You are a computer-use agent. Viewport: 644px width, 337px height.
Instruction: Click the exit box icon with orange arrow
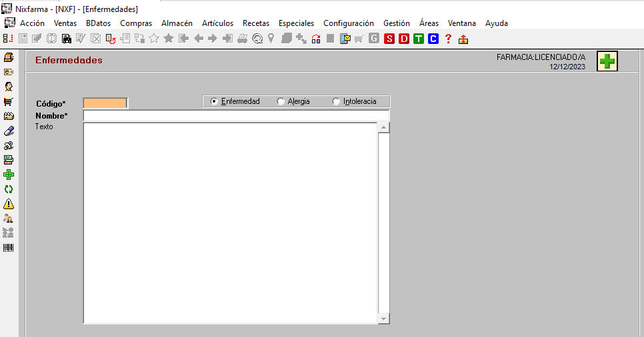[463, 39]
